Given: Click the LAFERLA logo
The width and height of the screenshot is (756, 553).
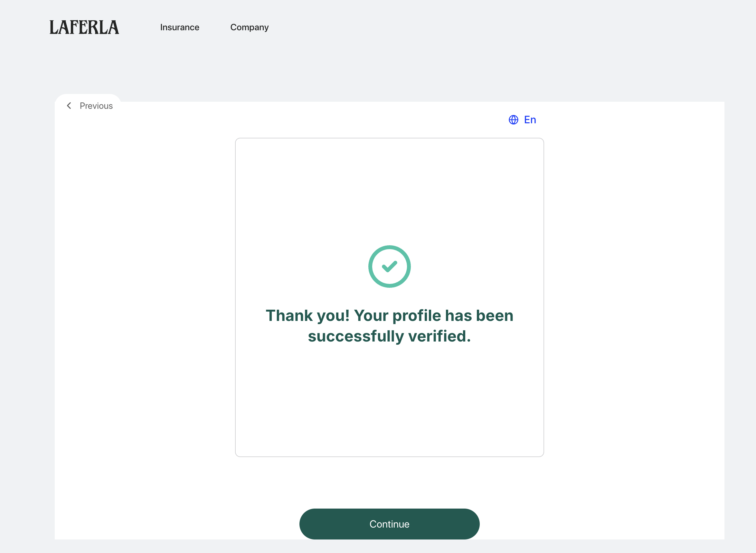Looking at the screenshot, I should click(x=84, y=27).
